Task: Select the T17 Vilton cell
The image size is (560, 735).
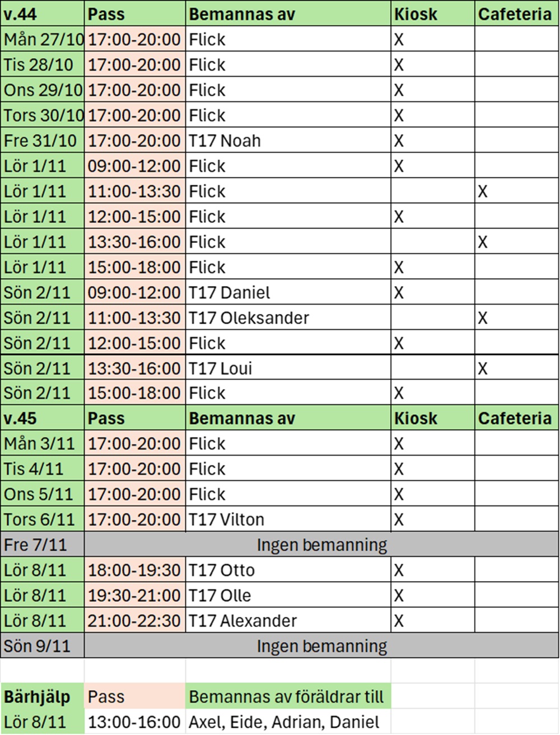Action: point(288,519)
